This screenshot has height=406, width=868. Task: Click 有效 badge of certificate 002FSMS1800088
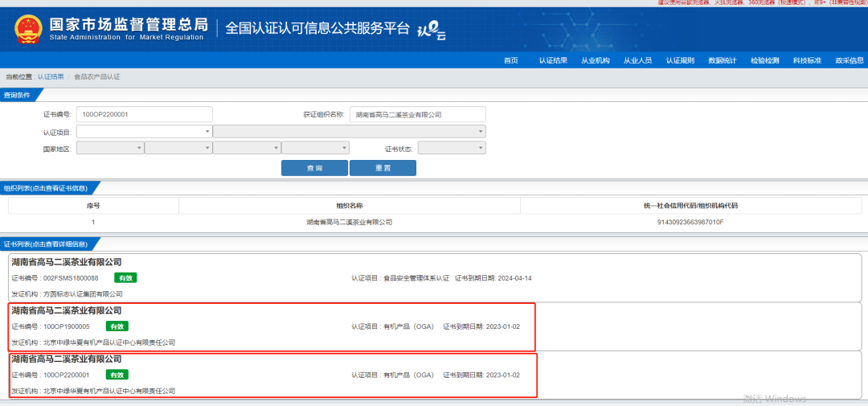(125, 277)
